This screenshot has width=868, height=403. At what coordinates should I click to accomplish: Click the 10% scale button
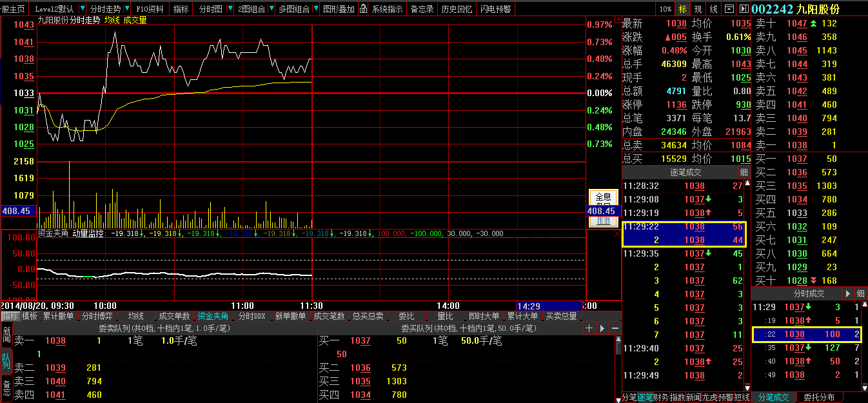[666, 9]
